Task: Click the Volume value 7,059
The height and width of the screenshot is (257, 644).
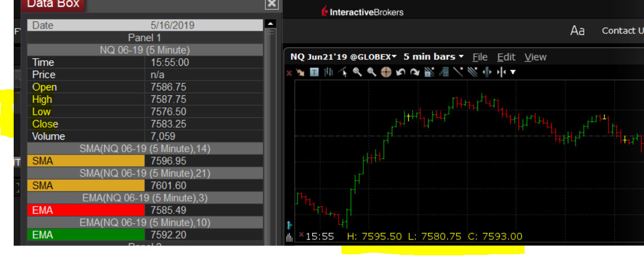Action: click(x=163, y=136)
